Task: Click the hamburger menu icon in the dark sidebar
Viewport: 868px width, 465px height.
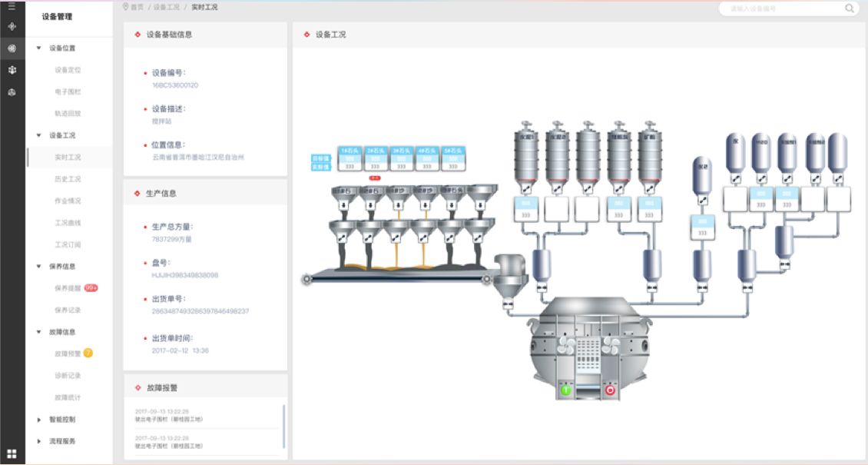Action: [x=12, y=7]
